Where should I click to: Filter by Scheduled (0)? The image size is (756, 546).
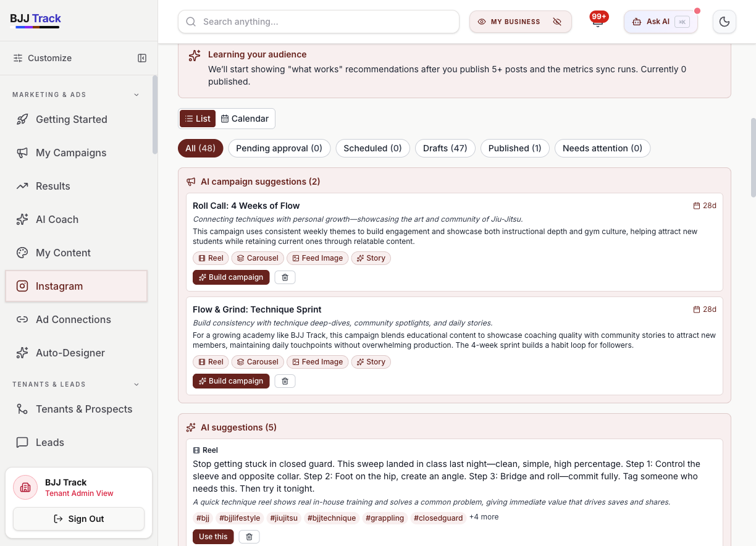372,148
